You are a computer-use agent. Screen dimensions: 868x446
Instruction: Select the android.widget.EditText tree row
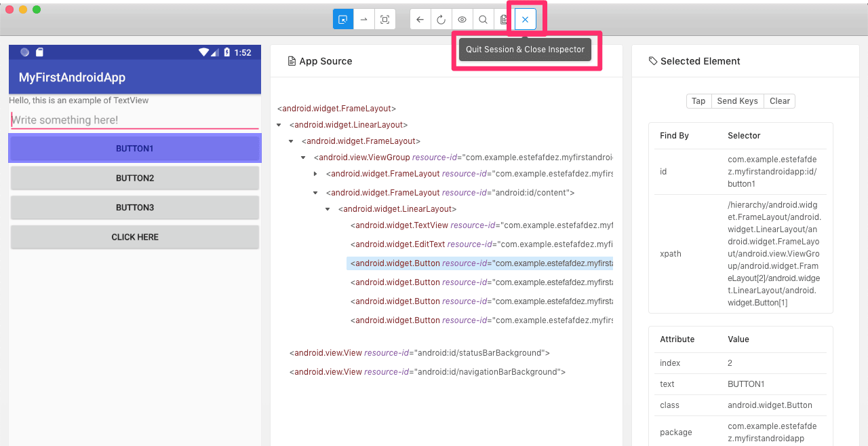pyautogui.click(x=481, y=244)
